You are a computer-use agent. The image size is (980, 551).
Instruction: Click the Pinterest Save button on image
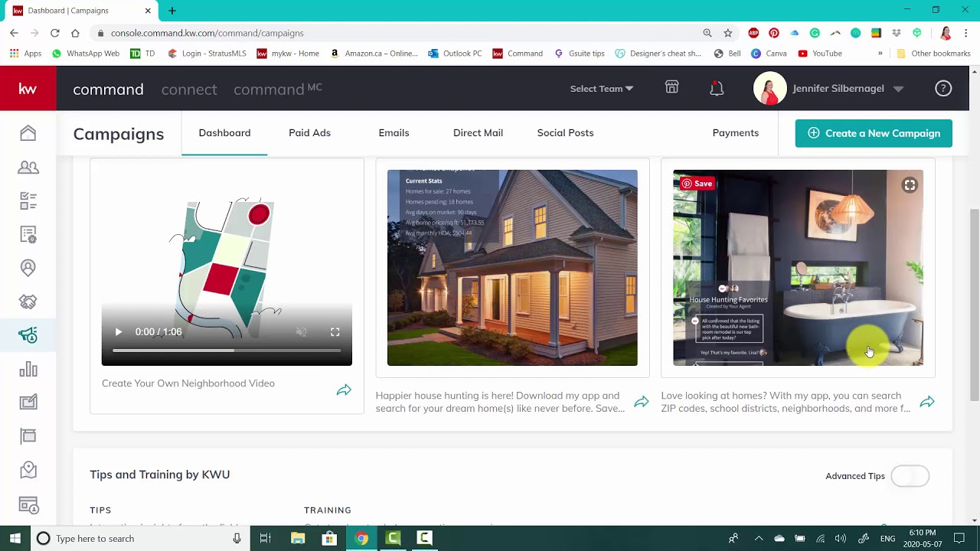[x=697, y=184]
